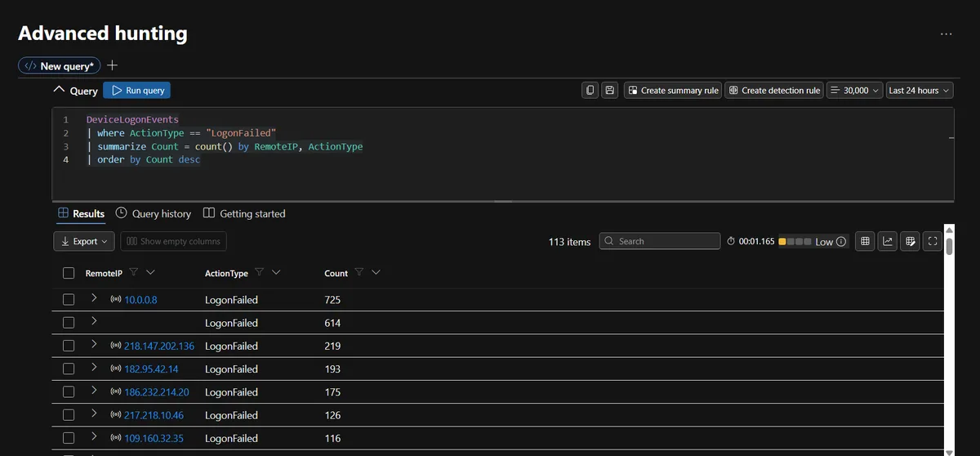Save the query with the floppy disk icon
This screenshot has height=456, width=980.
click(x=609, y=91)
